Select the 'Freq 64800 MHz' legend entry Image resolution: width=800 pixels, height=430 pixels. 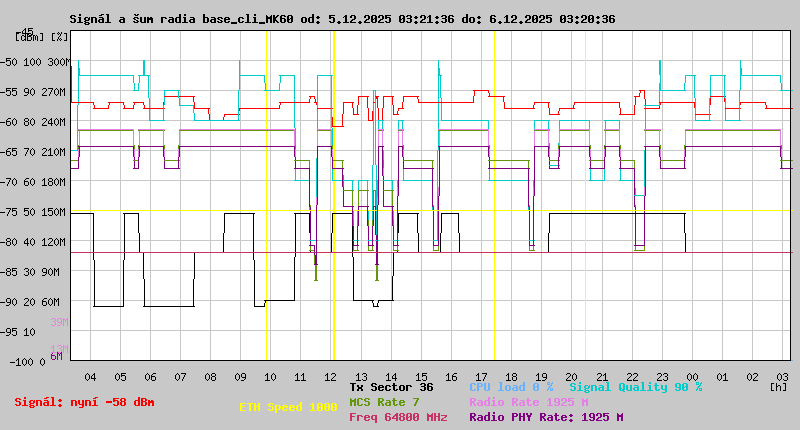(x=398, y=417)
